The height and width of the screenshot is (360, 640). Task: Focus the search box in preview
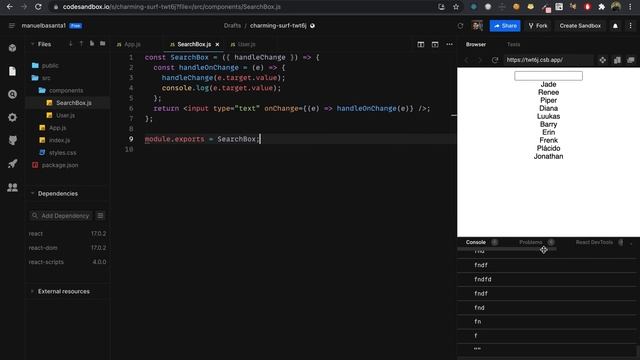548,76
